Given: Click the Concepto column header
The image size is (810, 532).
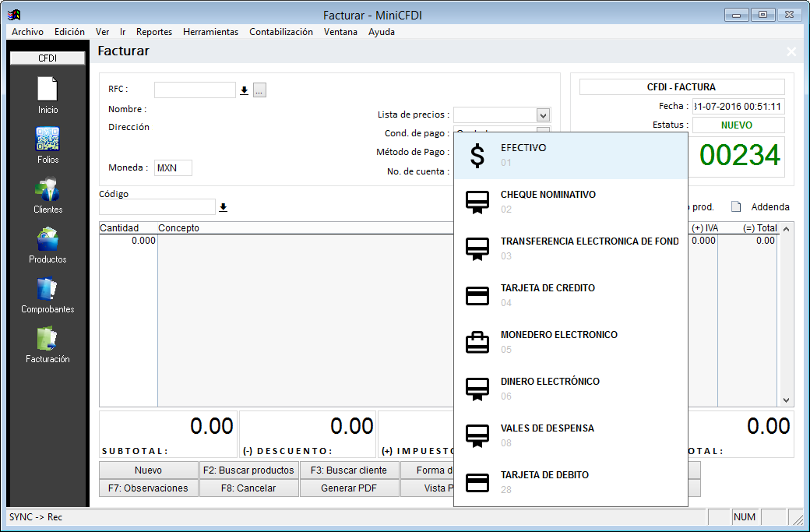Looking at the screenshot, I should coord(178,227).
